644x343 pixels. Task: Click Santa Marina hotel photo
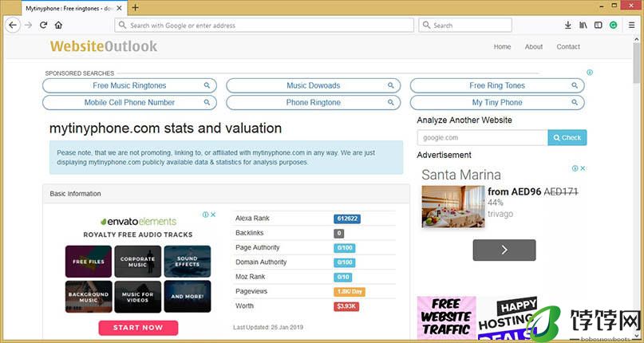pos(453,207)
